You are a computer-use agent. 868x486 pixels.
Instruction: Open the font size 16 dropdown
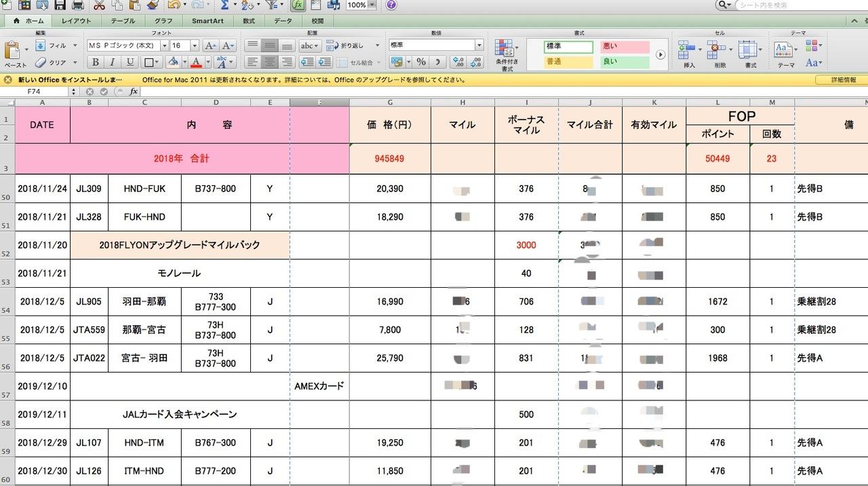tap(195, 45)
